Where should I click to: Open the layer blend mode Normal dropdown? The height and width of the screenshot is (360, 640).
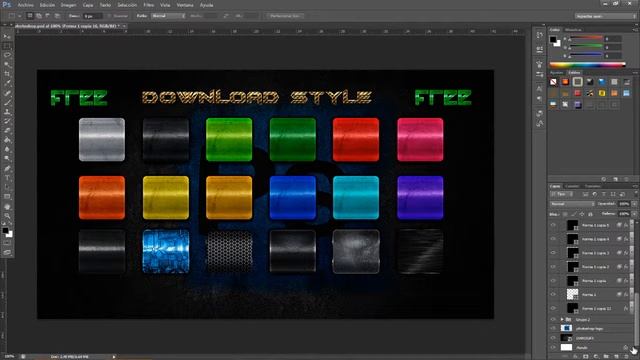(572, 204)
